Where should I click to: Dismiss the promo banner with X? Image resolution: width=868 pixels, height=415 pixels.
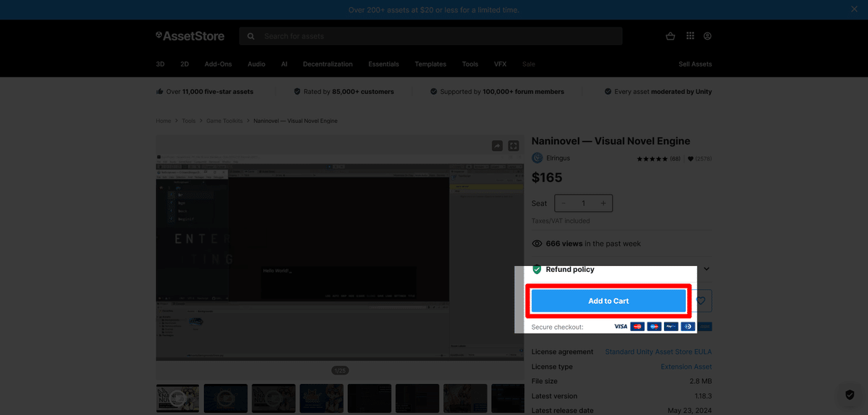(x=854, y=9)
